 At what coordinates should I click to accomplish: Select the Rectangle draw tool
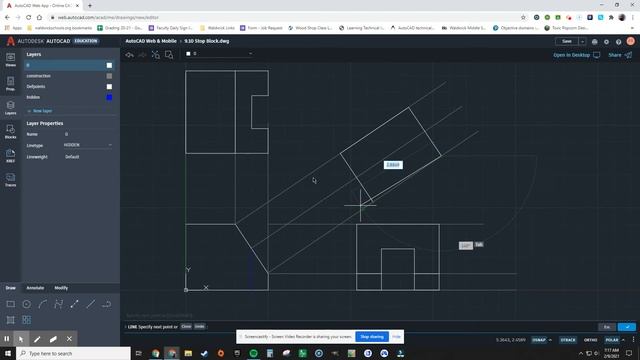click(x=11, y=304)
